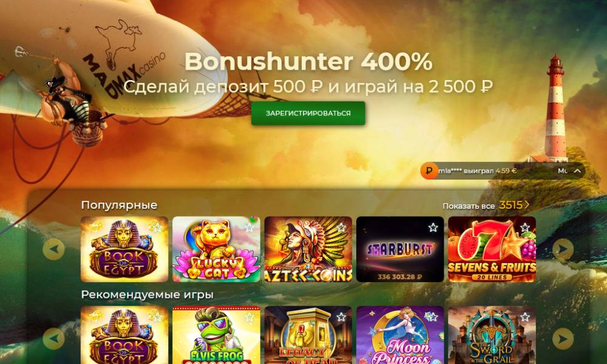This screenshot has width=607, height=364.
Task: Mark Sword & the Grail as favorite
Action: [x=525, y=317]
